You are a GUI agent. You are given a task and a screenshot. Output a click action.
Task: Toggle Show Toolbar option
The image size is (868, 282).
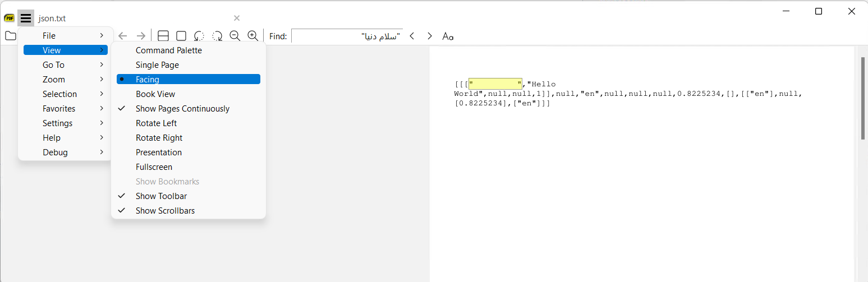click(x=189, y=196)
